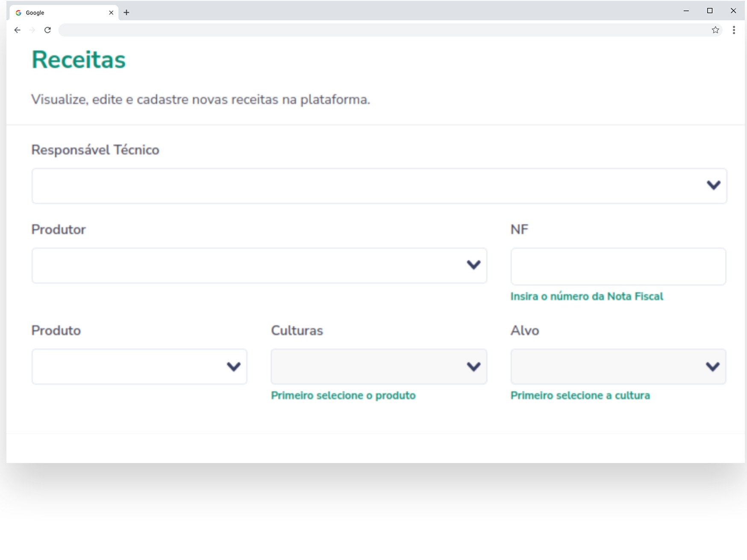Click the 'Insira o número da Nota Fiscal' hint
Image resolution: width=747 pixels, height=560 pixels.
(587, 296)
